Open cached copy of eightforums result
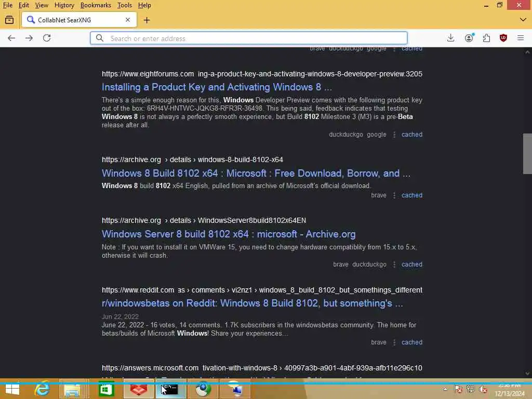The image size is (532, 399). [412, 135]
